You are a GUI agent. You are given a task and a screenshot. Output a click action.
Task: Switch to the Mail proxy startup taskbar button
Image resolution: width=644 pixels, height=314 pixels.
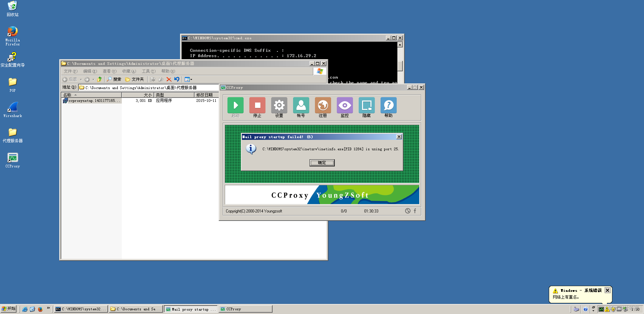pos(191,309)
